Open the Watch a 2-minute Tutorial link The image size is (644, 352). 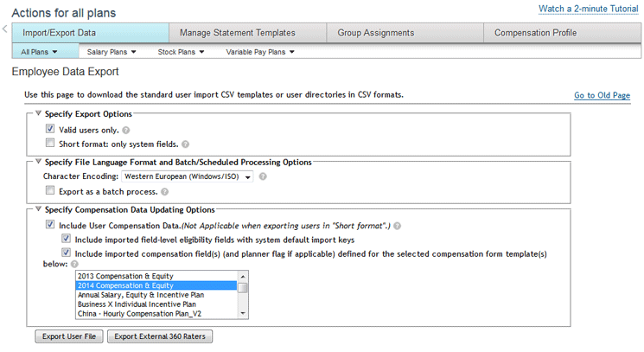coord(588,9)
